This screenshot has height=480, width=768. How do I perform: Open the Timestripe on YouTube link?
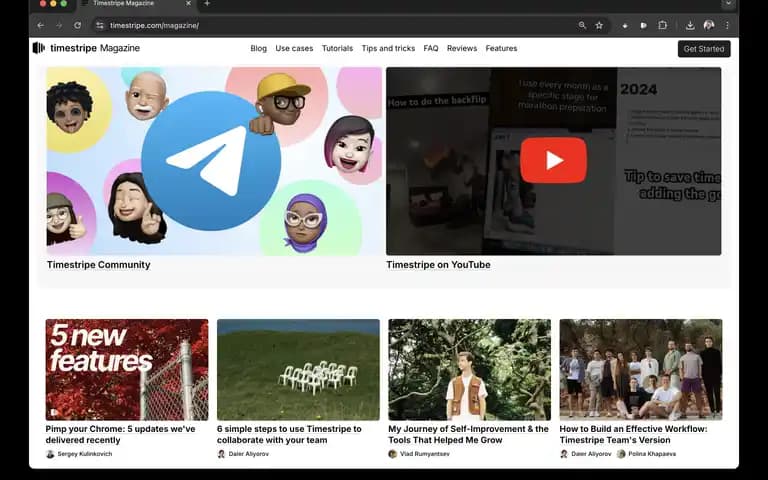[438, 264]
